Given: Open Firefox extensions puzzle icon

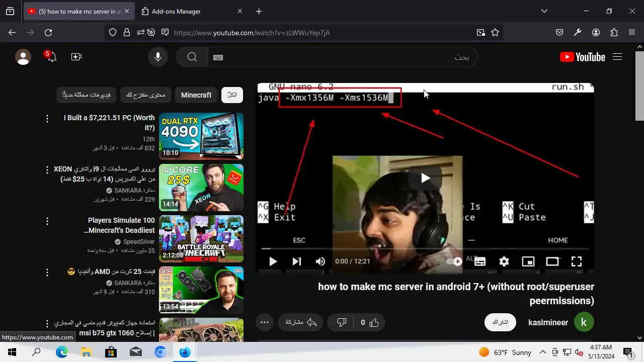Looking at the screenshot, I should pyautogui.click(x=614, y=32).
